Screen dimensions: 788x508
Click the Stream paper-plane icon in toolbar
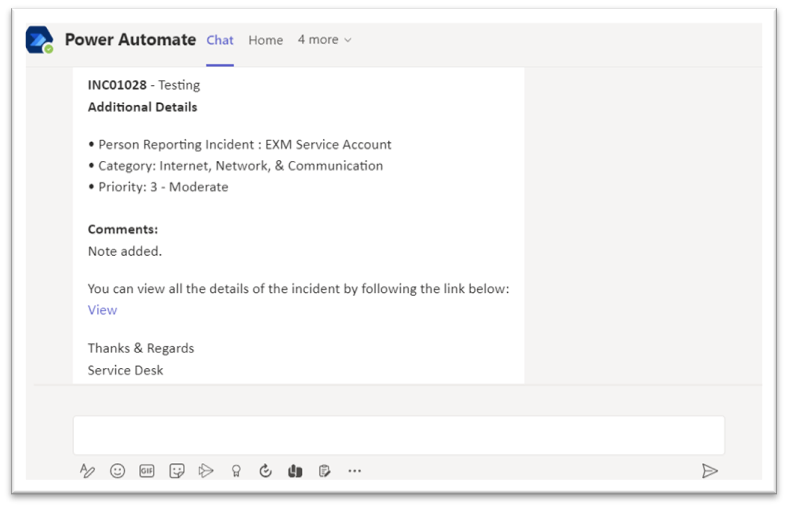(x=206, y=471)
